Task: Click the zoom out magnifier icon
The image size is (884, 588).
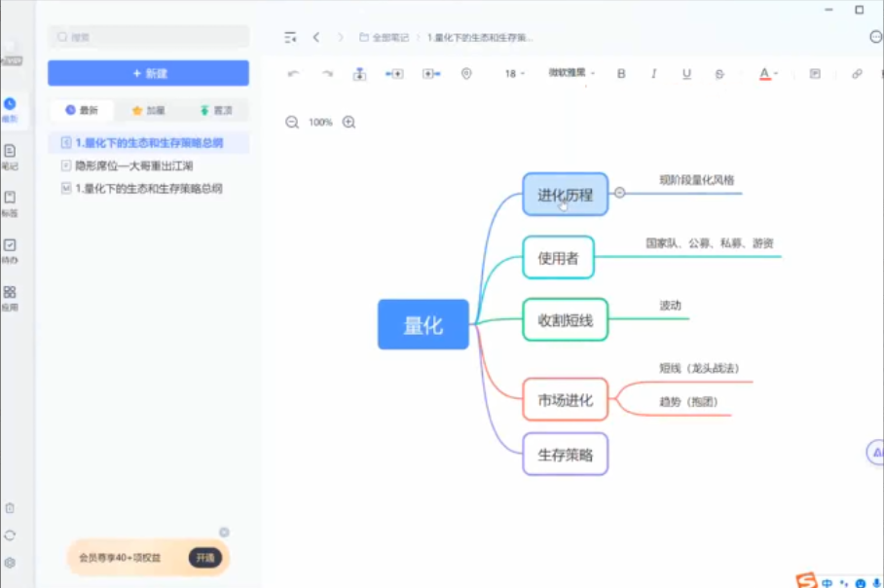Action: pyautogui.click(x=292, y=123)
